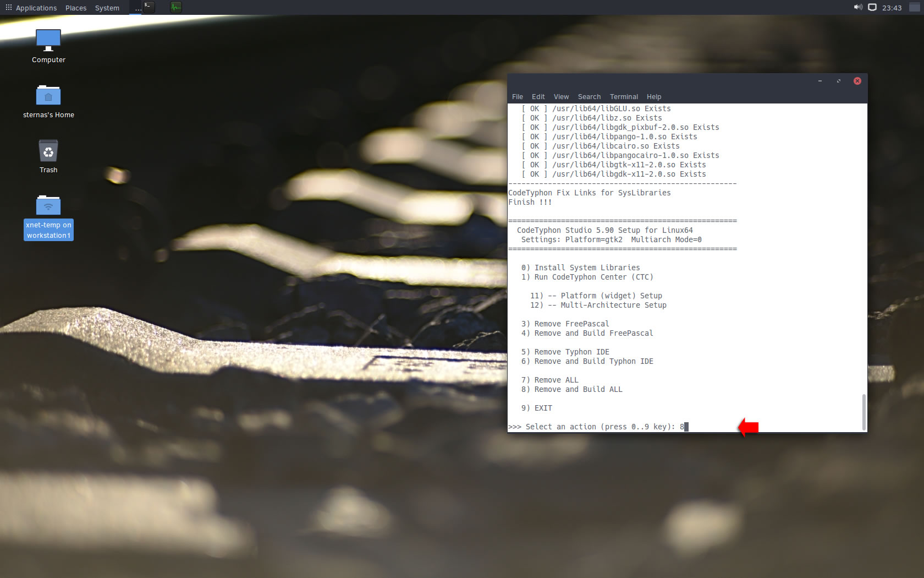This screenshot has width=924, height=578.
Task: Open the Search menu in the terminal
Action: pyautogui.click(x=589, y=96)
